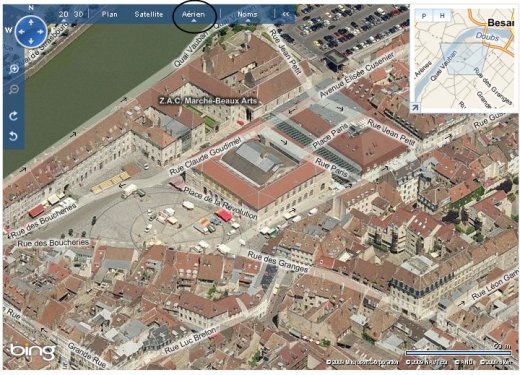Select the Satellite map view

coord(149,14)
